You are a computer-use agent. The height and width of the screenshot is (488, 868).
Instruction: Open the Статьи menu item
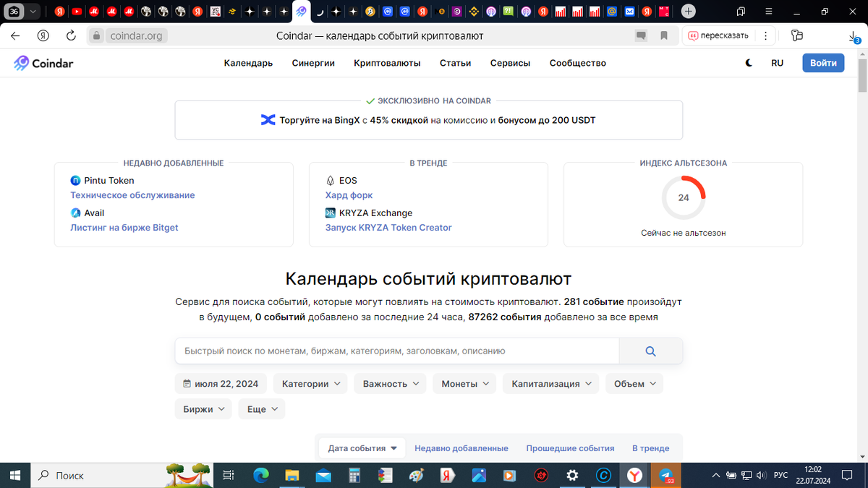click(455, 64)
